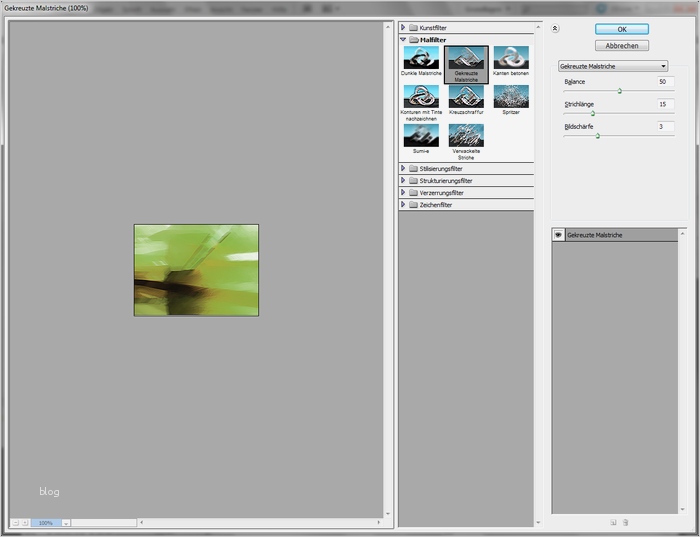Expand the Stilisierungsfilter folder
The image size is (700, 537).
point(403,168)
